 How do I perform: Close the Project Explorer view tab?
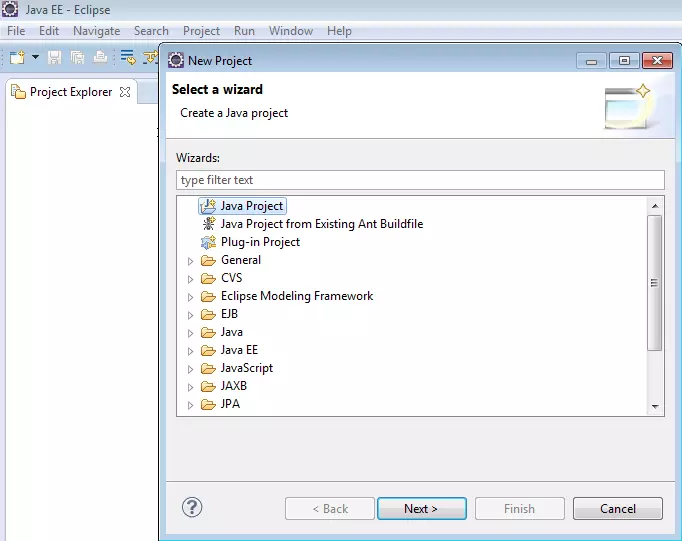[x=125, y=92]
